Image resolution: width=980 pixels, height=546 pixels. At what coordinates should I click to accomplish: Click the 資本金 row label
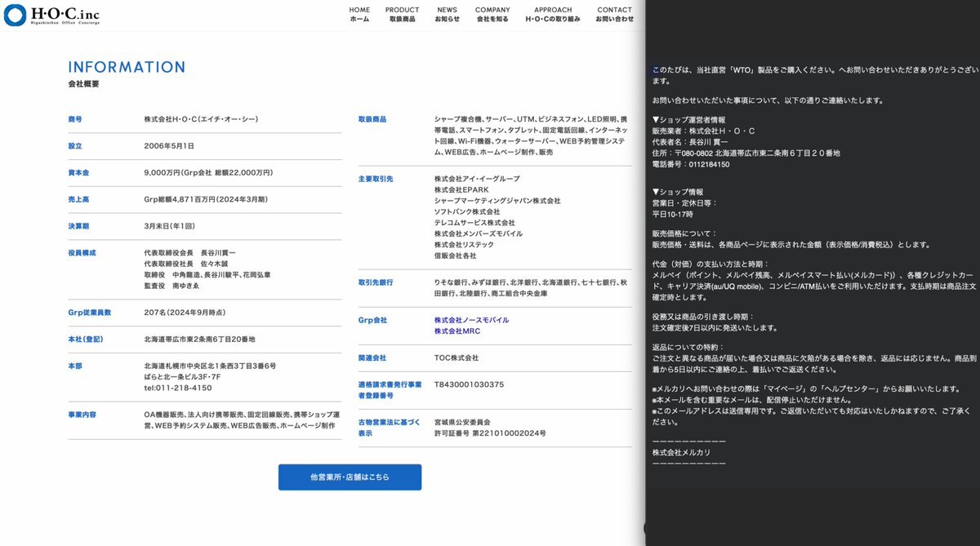[79, 173]
